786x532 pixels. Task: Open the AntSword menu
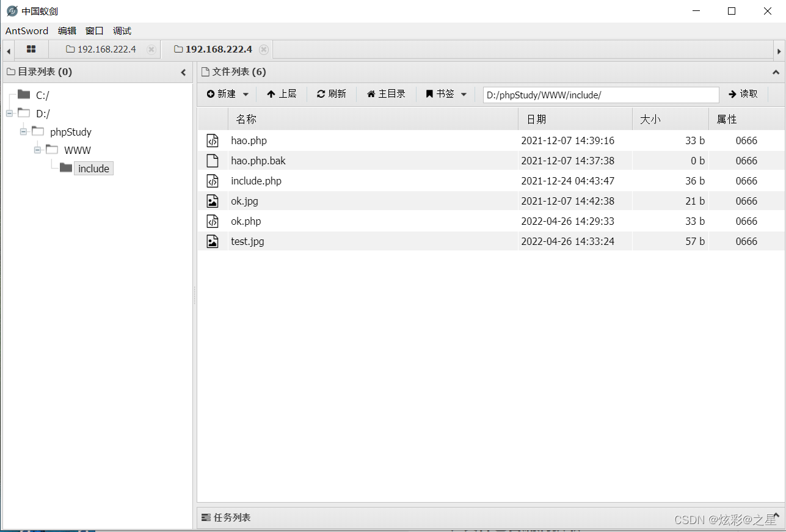pos(27,31)
